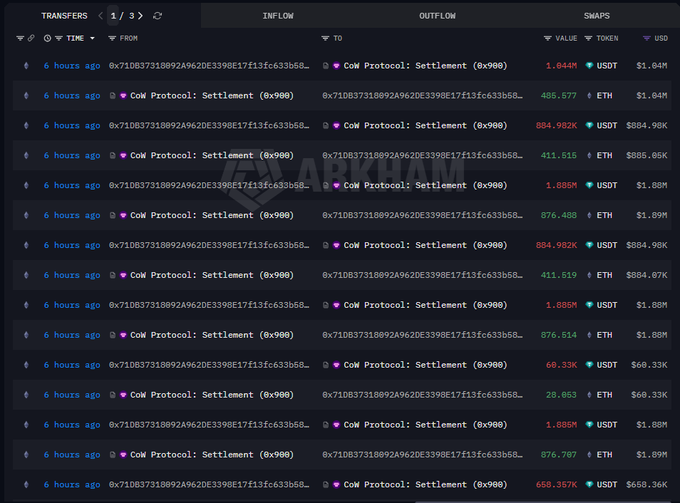Open 0x71DB recipient address in 411.515 ETH row
The height and width of the screenshot is (503, 680).
pos(422,155)
